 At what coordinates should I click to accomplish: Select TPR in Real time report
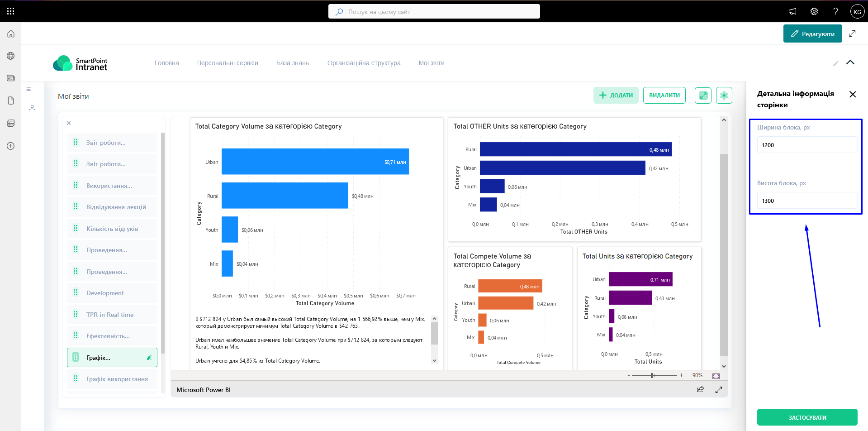(x=110, y=315)
